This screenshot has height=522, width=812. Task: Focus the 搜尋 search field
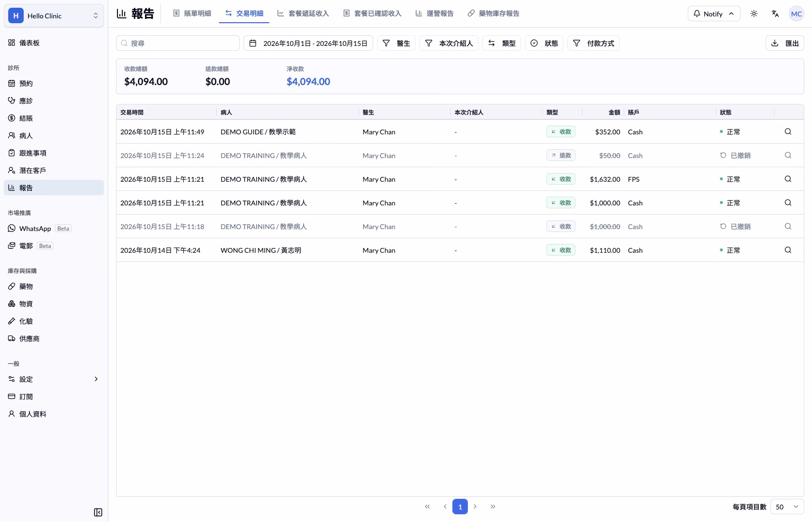click(x=178, y=43)
